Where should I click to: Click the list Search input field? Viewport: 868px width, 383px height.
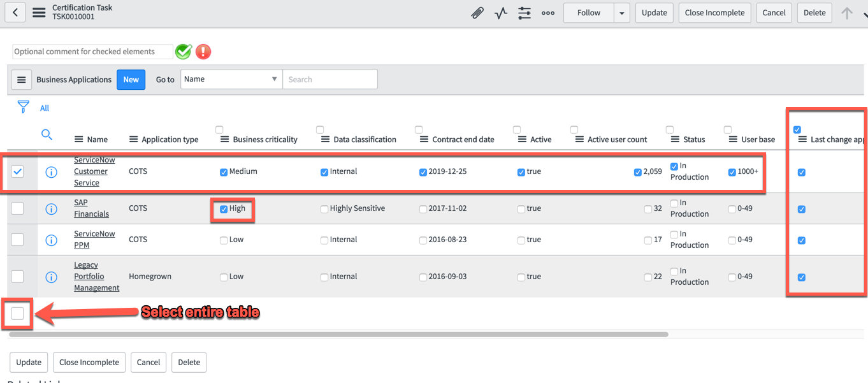pos(330,79)
